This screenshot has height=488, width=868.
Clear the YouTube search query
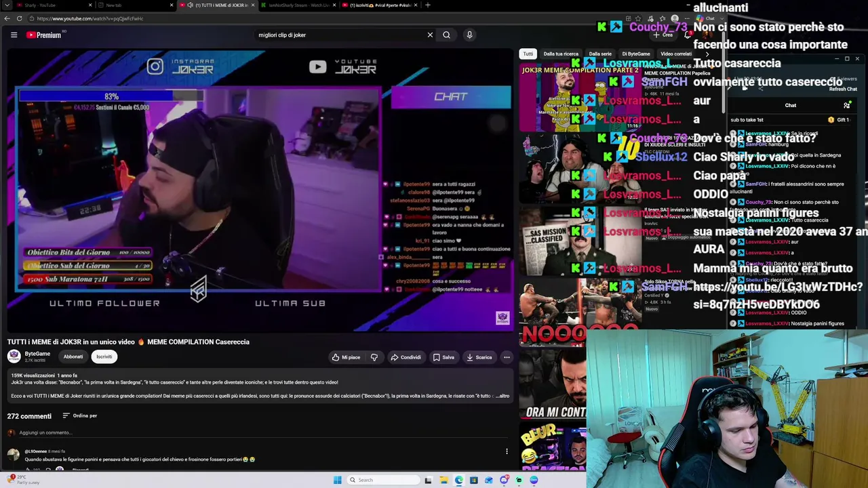pyautogui.click(x=430, y=35)
